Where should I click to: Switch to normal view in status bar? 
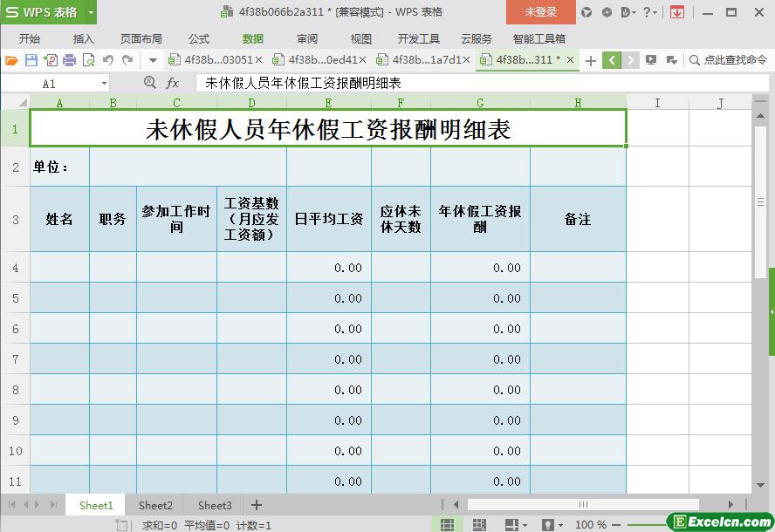tap(447, 524)
